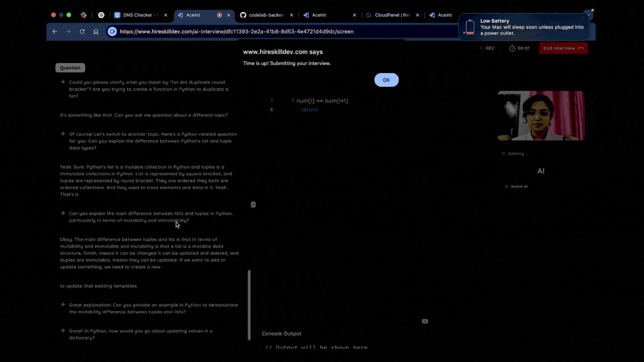
Task: Click the camera indicator in the address bar
Action: pyautogui.click(x=112, y=32)
